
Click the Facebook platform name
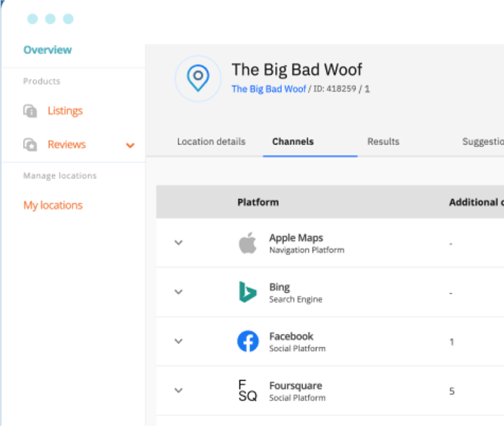(x=292, y=336)
